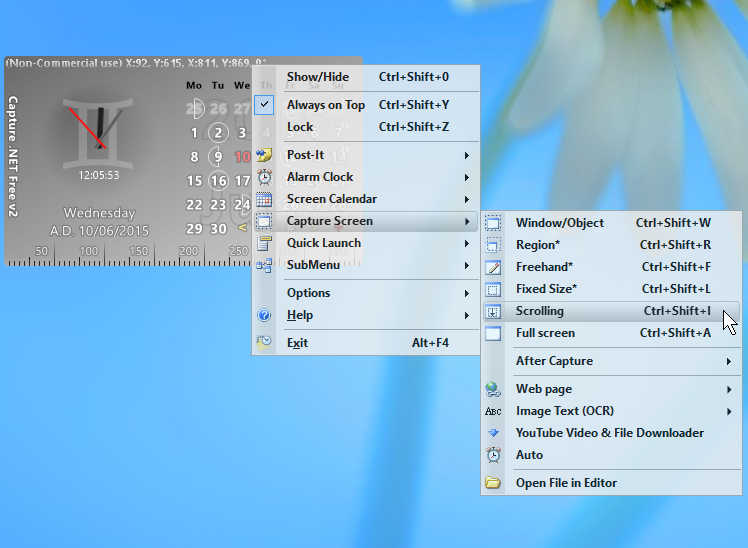Click the Region capture icon
748x548 pixels.
pyautogui.click(x=493, y=245)
